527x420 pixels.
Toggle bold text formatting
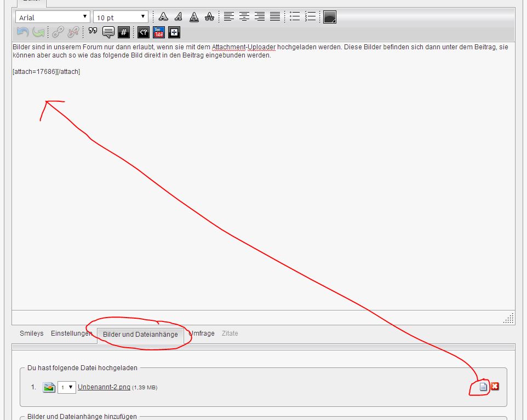[163, 17]
